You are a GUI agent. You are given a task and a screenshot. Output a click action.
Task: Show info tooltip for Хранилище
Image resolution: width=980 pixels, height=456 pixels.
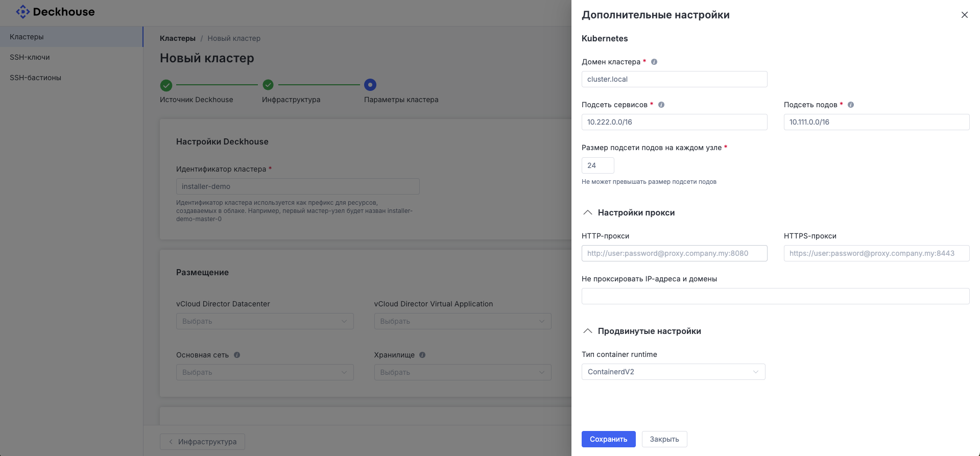422,355
